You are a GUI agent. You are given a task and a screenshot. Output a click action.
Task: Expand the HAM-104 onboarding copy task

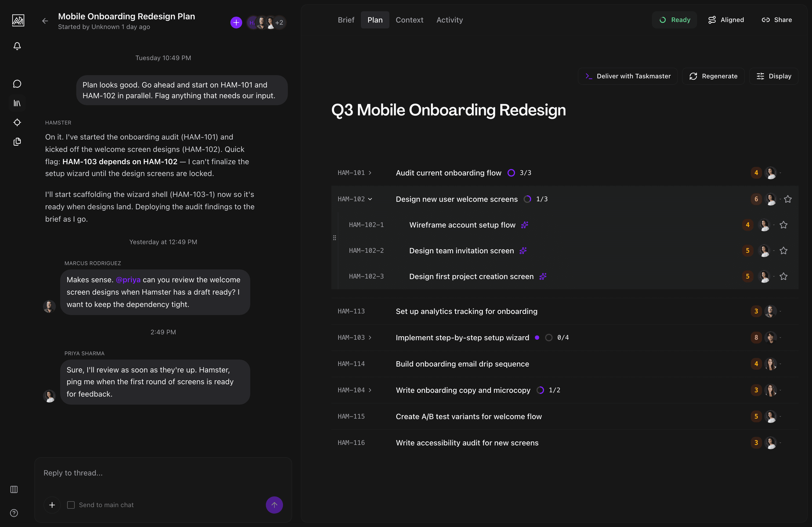pyautogui.click(x=370, y=390)
